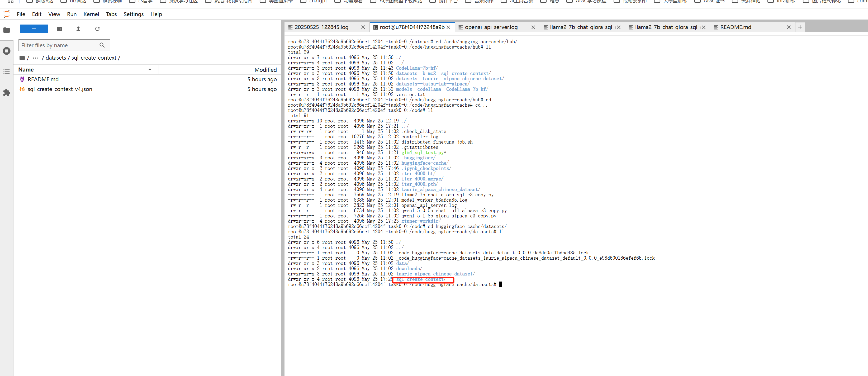Click the root folder breadcrumb icon
Image resolution: width=868 pixels, height=376 pixels.
(x=22, y=58)
